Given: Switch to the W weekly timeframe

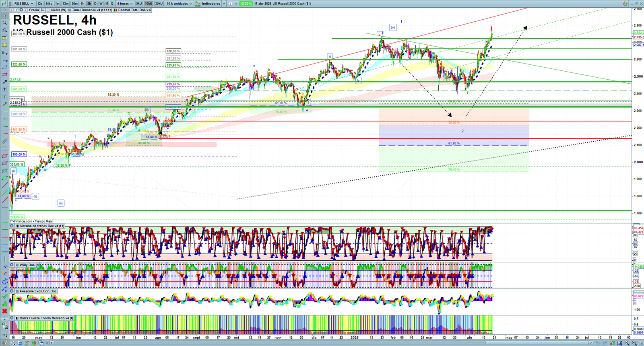Looking at the screenshot, I should pos(101,4).
